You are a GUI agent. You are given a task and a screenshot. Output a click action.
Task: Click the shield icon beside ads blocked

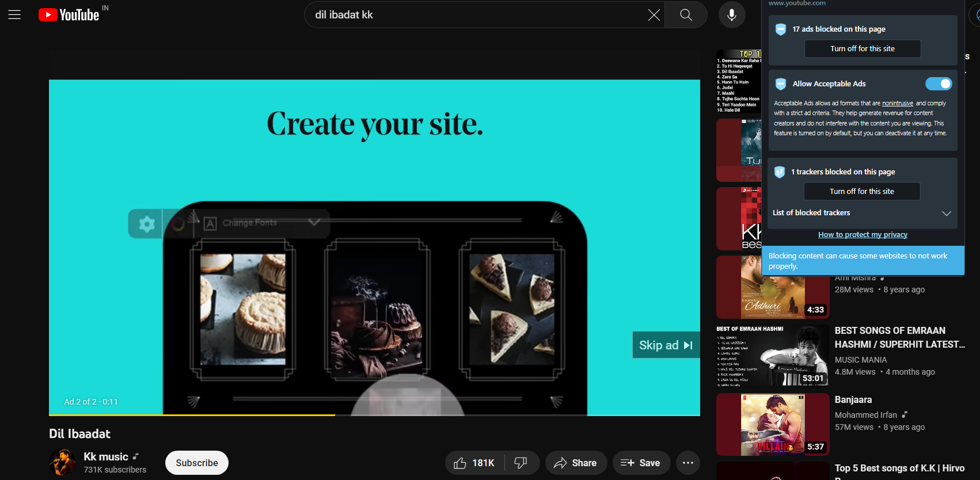tap(781, 29)
